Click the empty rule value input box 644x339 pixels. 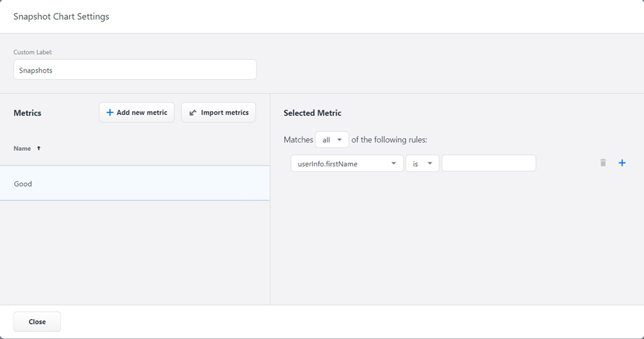pos(489,164)
